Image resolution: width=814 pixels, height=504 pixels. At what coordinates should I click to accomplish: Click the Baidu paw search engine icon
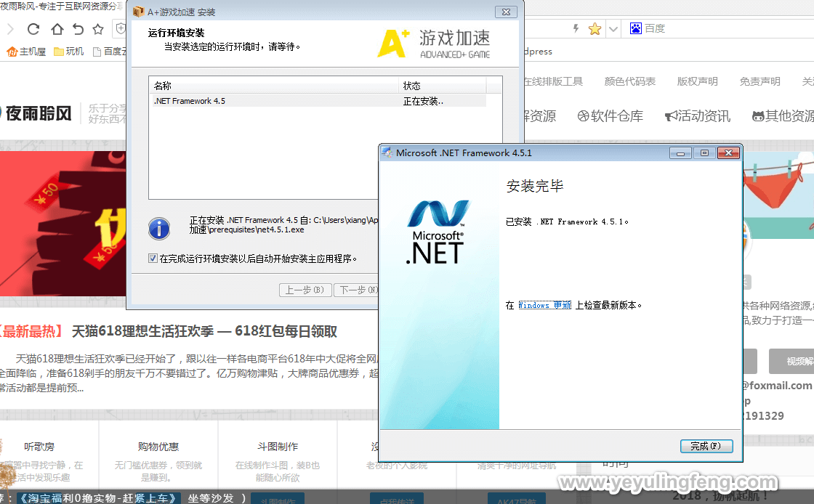click(x=635, y=28)
